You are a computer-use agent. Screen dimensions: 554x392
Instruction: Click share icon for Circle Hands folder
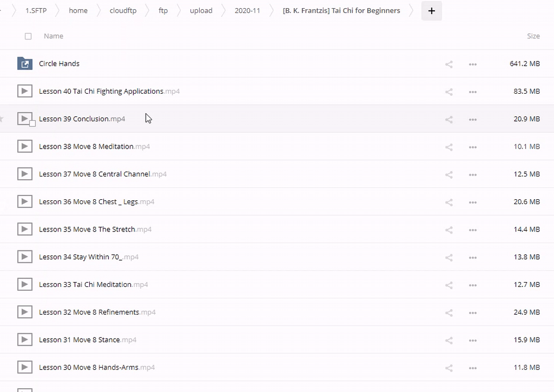(x=449, y=64)
